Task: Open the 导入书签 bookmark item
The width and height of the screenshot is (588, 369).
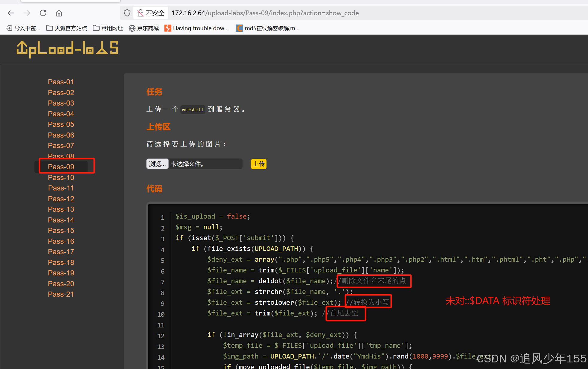Action: [x=23, y=28]
